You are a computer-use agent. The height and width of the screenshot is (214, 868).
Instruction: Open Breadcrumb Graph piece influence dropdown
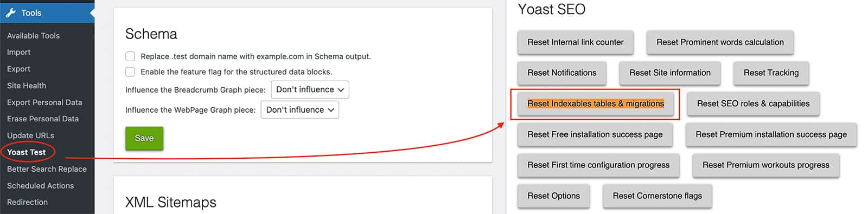coord(310,89)
